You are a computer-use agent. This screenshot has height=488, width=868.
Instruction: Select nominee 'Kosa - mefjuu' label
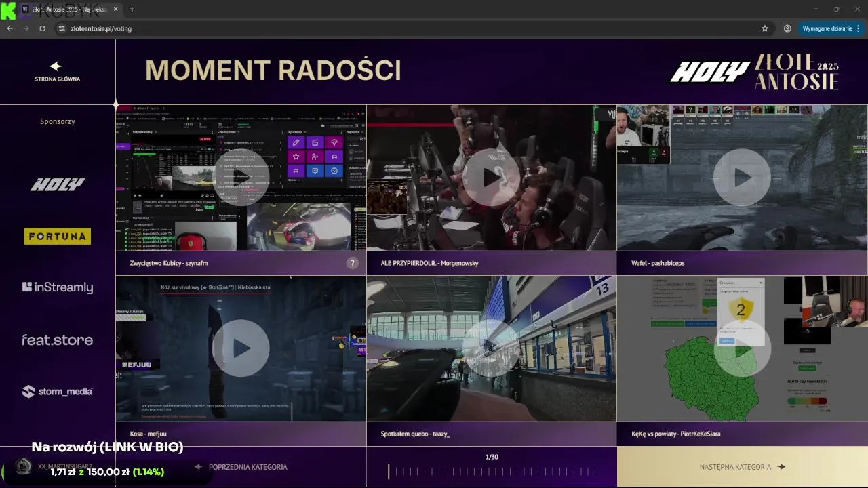(148, 434)
